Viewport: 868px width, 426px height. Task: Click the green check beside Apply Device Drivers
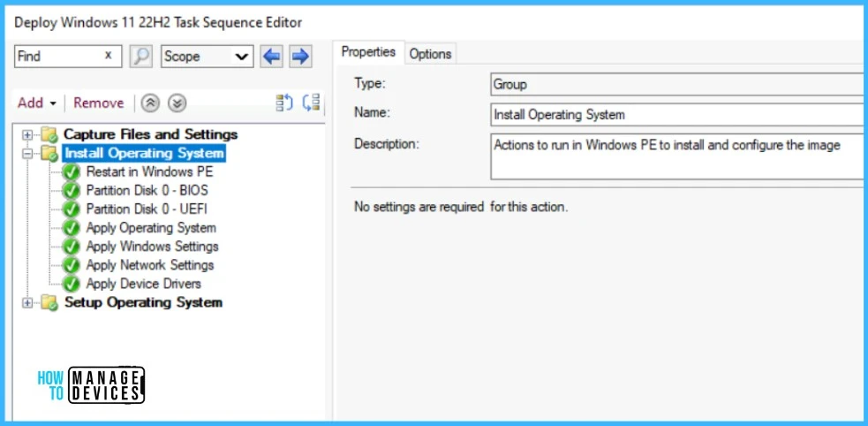coord(72,284)
